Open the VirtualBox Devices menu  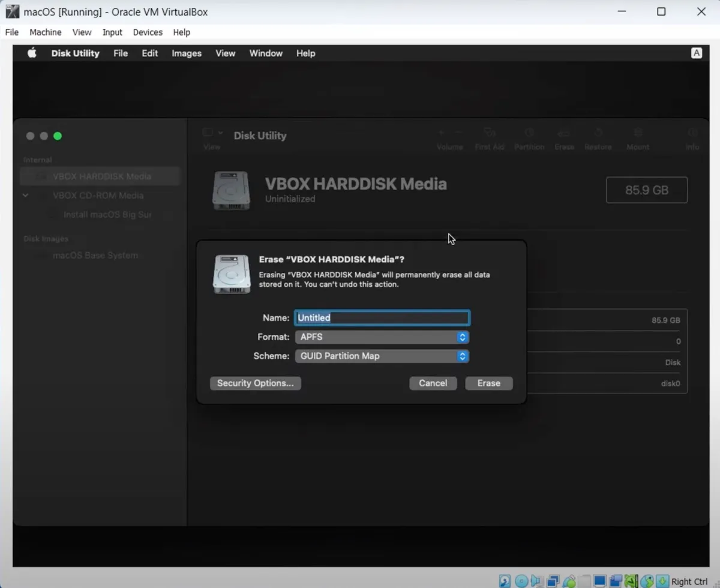click(x=148, y=32)
